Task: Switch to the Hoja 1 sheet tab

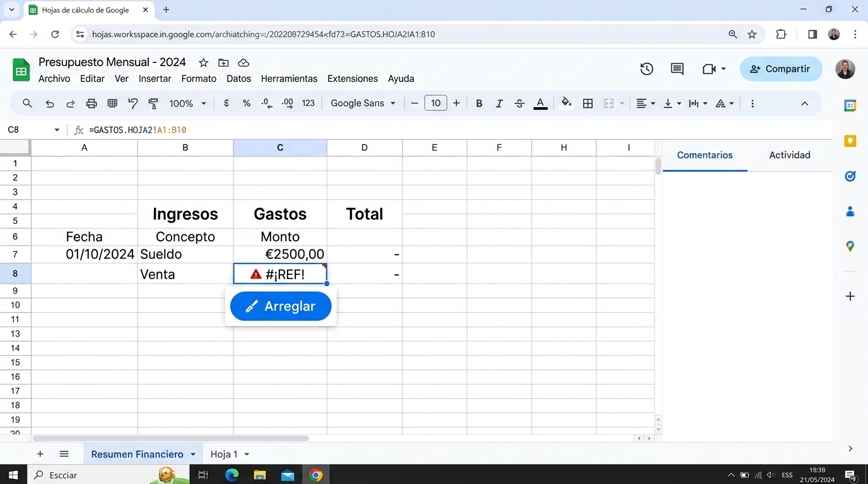Action: tap(224, 454)
